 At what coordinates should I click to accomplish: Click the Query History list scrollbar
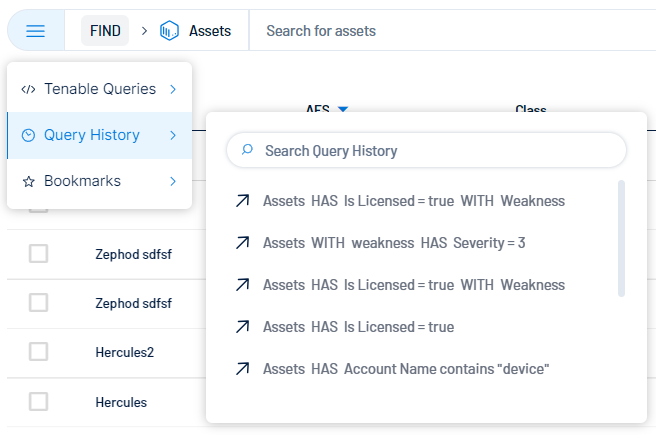coord(621,238)
